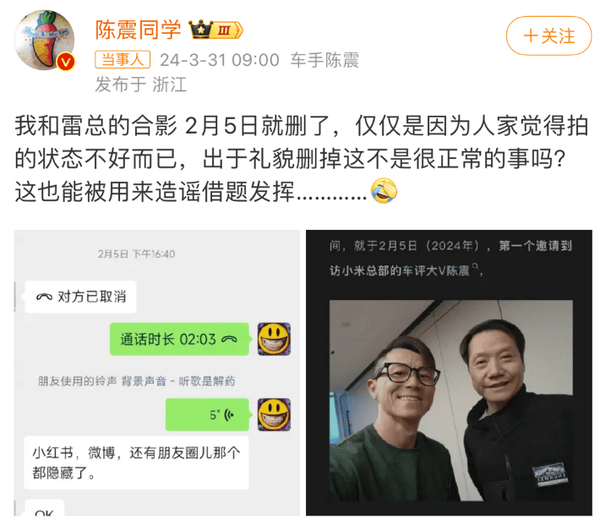This screenshot has width=600, height=524.
Task: Click the 小红书，微博 hidden posts message
Action: 137,462
